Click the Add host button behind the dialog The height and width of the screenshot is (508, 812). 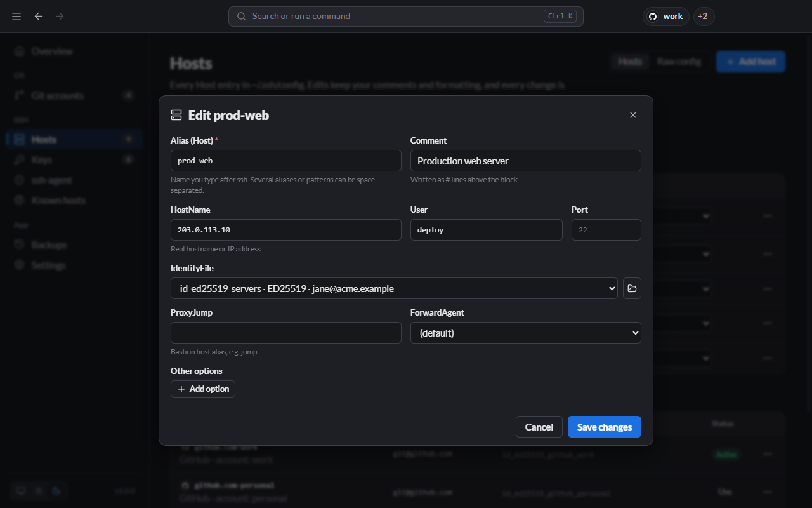[x=750, y=62]
